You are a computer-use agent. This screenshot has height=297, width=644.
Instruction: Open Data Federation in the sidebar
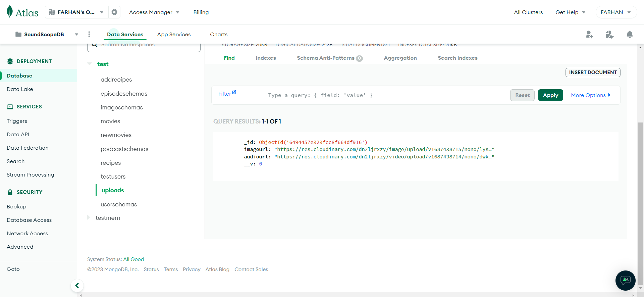[28, 148]
